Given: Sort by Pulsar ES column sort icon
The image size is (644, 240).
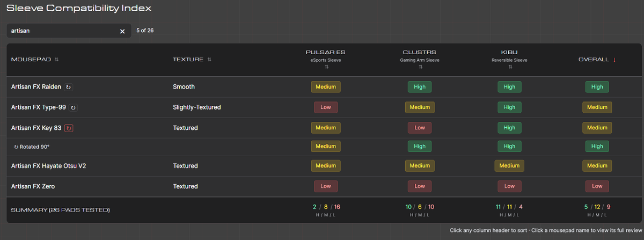Looking at the screenshot, I should click(326, 67).
